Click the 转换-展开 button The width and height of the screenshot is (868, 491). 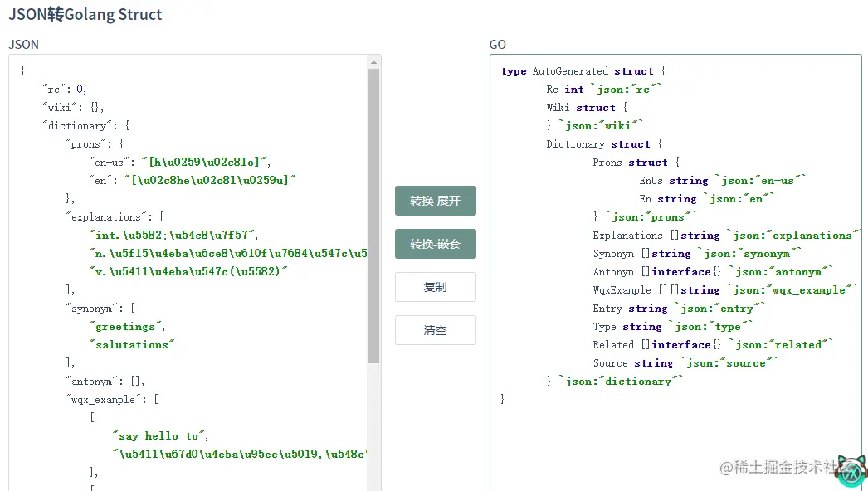point(435,201)
